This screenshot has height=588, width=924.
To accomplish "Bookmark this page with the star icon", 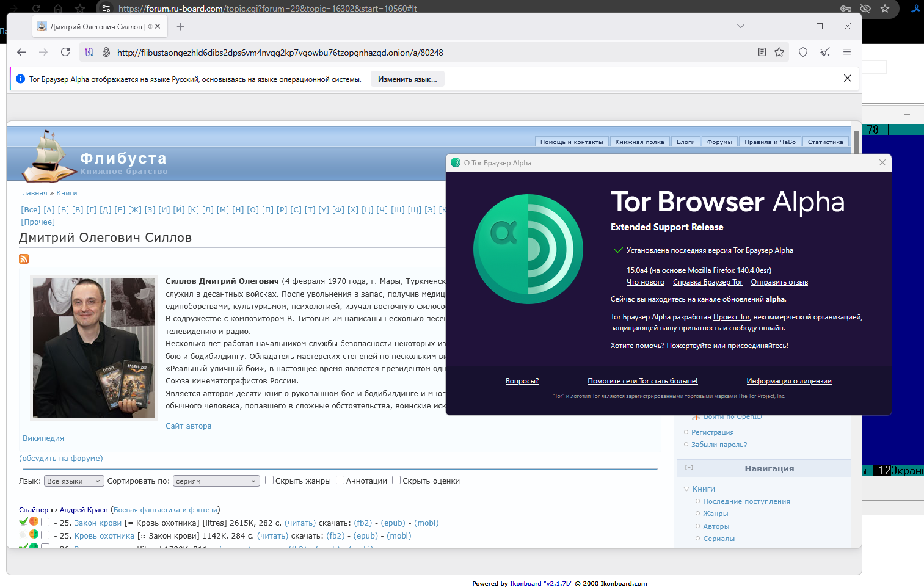I will point(779,53).
